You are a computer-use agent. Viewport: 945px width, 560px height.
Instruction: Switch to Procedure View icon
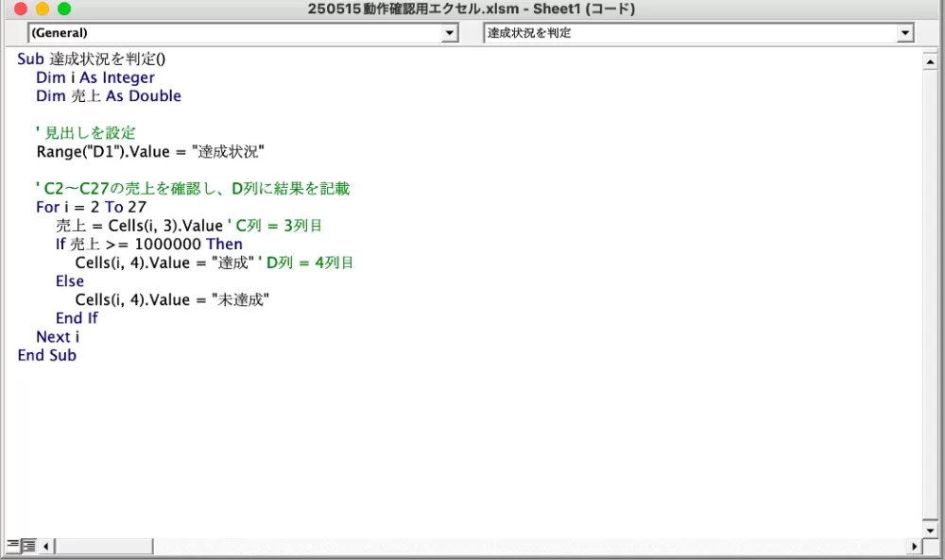(x=12, y=546)
